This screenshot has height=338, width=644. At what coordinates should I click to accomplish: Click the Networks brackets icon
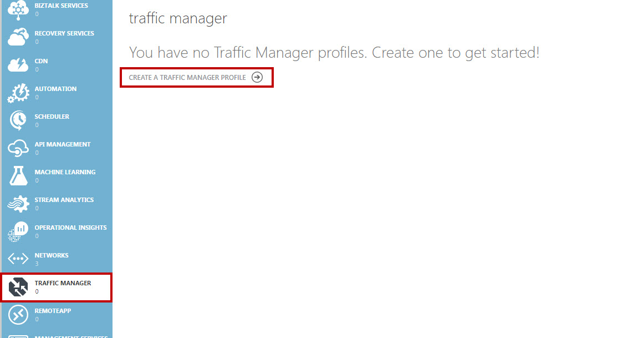click(x=18, y=259)
